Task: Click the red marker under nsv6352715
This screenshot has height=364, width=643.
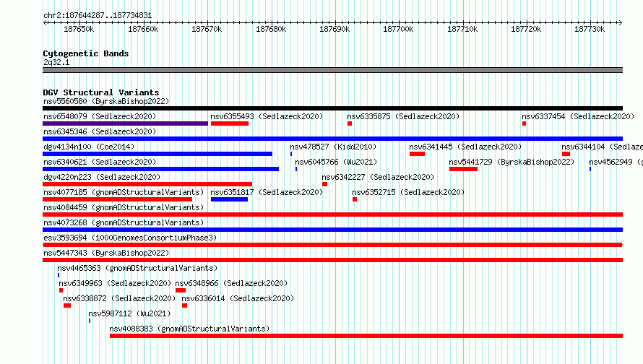Action: (x=355, y=199)
